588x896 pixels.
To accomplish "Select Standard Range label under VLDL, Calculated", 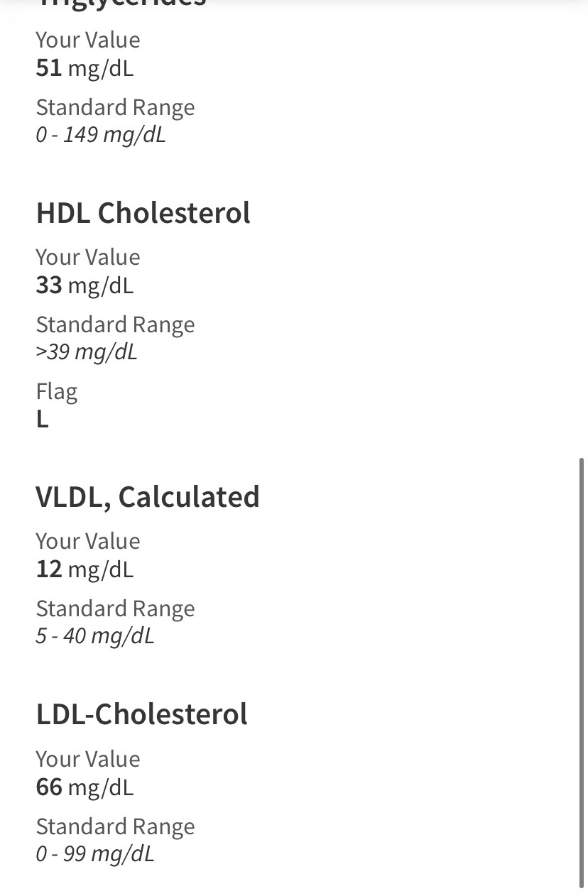I will (115, 608).
